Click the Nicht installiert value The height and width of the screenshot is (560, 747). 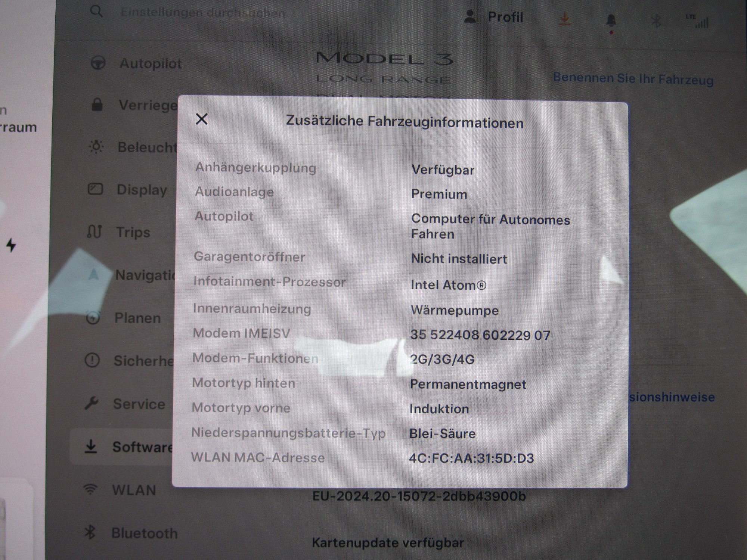pyautogui.click(x=459, y=259)
